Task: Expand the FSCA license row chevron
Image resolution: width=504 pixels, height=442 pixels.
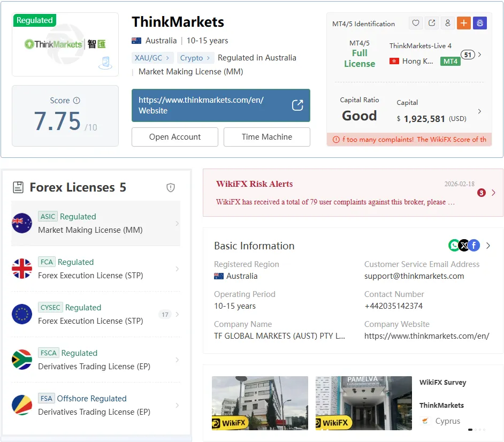Action: (x=177, y=360)
